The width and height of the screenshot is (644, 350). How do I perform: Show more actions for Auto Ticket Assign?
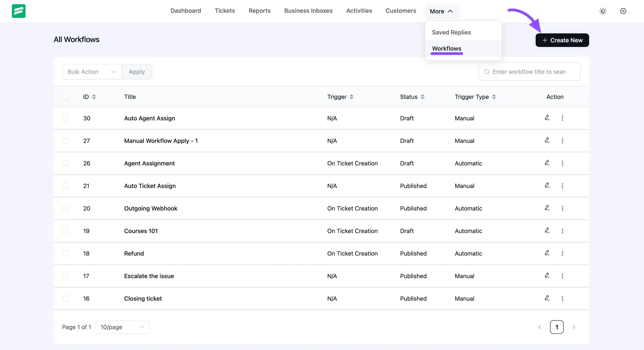tap(562, 186)
